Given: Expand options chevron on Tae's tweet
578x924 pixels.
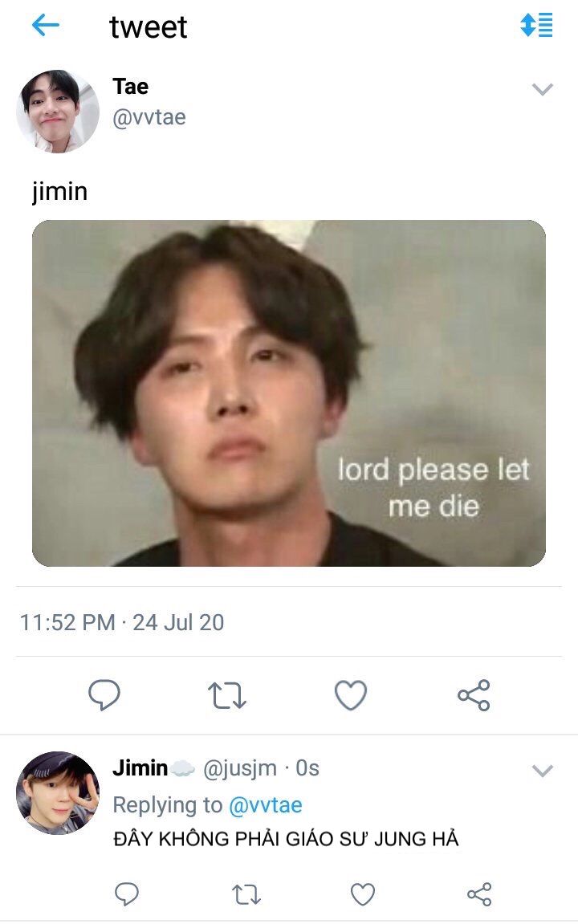Looking at the screenshot, I should 543,89.
